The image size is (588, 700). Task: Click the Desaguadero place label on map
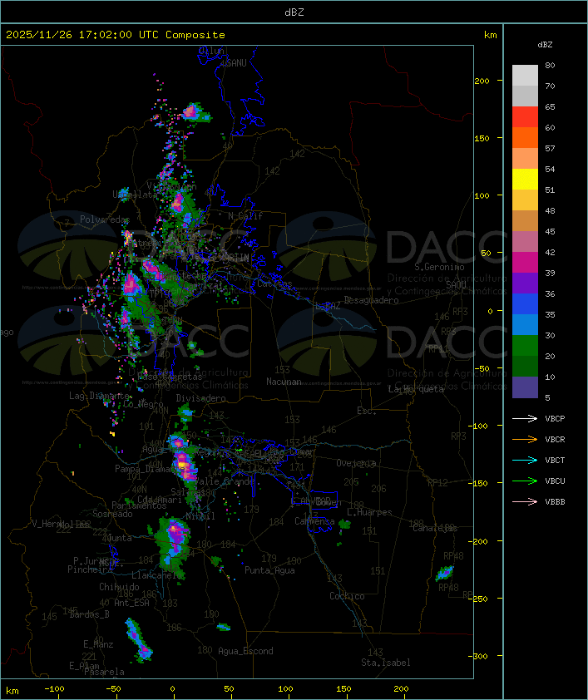pyautogui.click(x=372, y=300)
